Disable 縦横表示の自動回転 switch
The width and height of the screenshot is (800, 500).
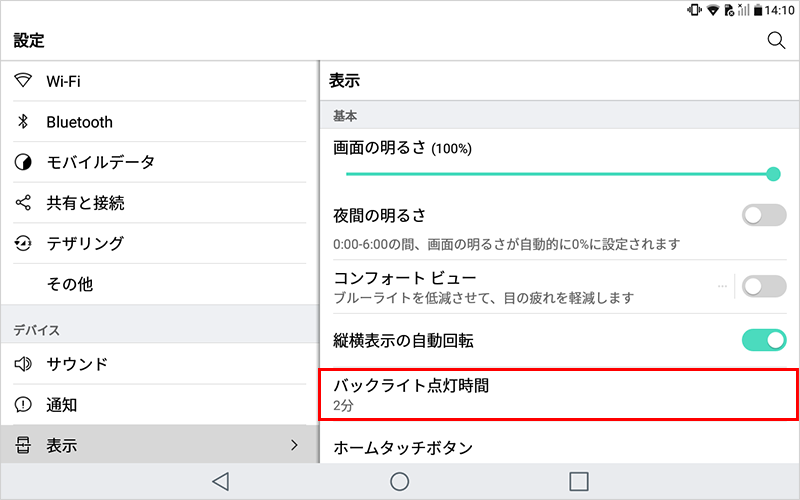click(x=764, y=340)
